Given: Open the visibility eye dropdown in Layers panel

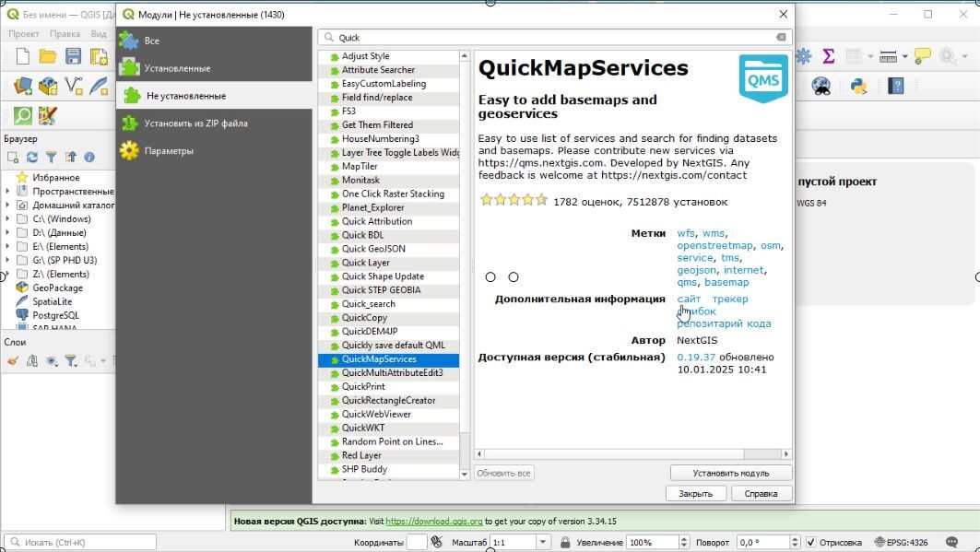Looking at the screenshot, I should (52, 361).
